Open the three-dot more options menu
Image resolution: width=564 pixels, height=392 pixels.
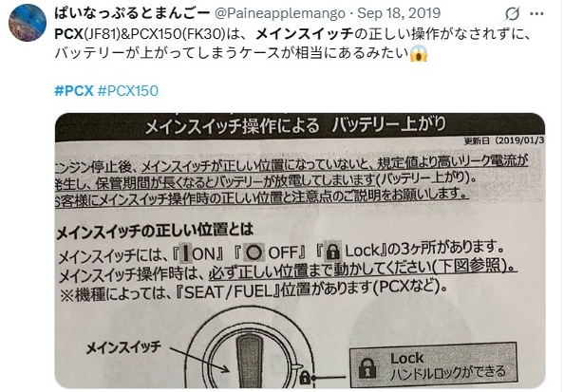(x=536, y=13)
